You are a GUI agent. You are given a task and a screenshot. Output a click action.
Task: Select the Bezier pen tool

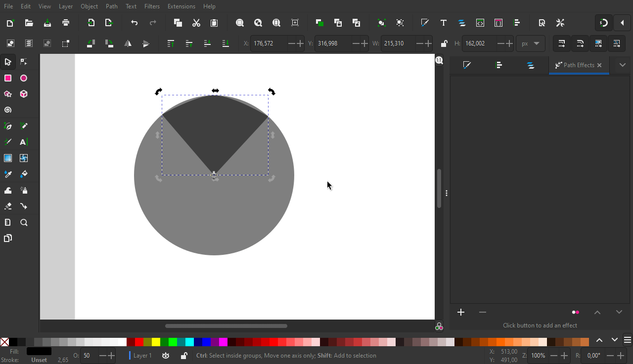point(7,125)
